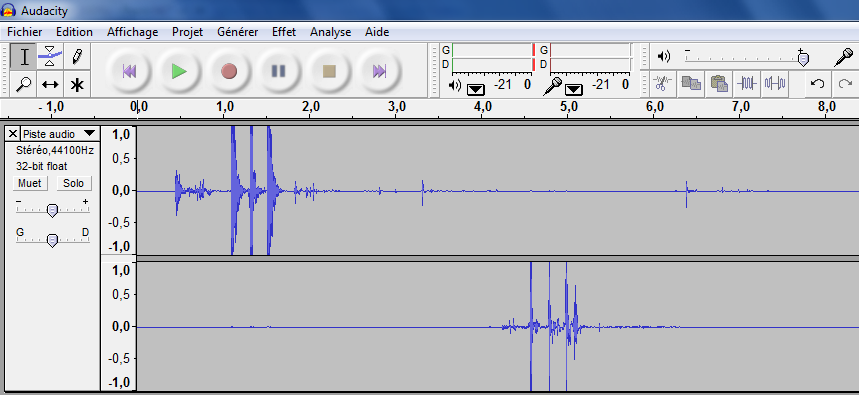
Task: Toggle the Muet button on the track
Action: click(30, 183)
